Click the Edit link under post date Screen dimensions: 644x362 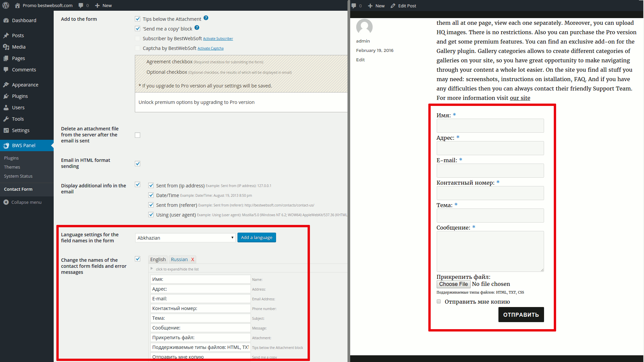pyautogui.click(x=360, y=60)
